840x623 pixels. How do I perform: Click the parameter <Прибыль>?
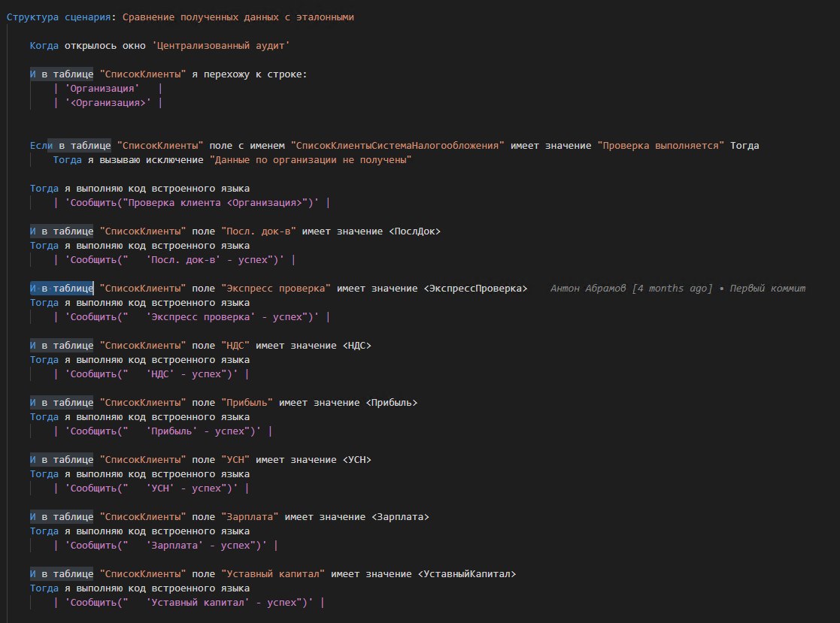click(391, 403)
